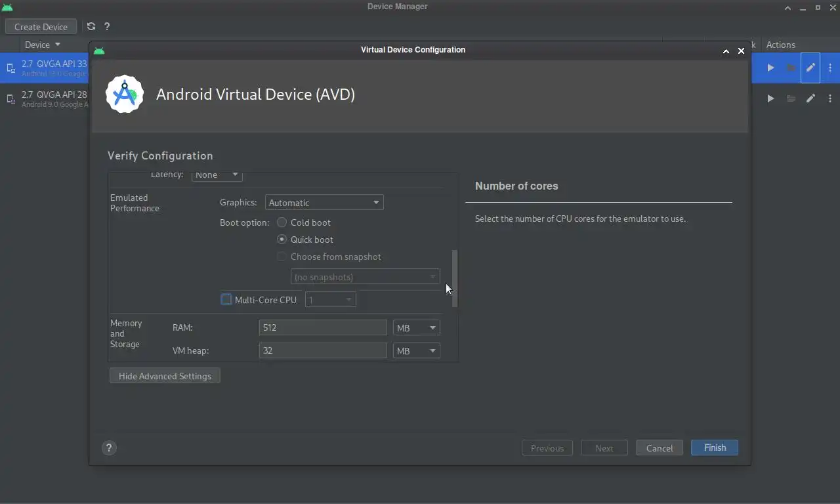The image size is (840, 504).
Task: Open the (no snapshots) dropdown
Action: (x=365, y=277)
